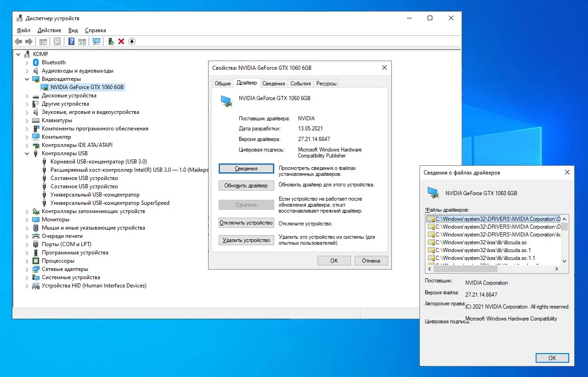The image size is (588, 377).
Task: Click the processor icon next to Процессоры
Action: 36,261
